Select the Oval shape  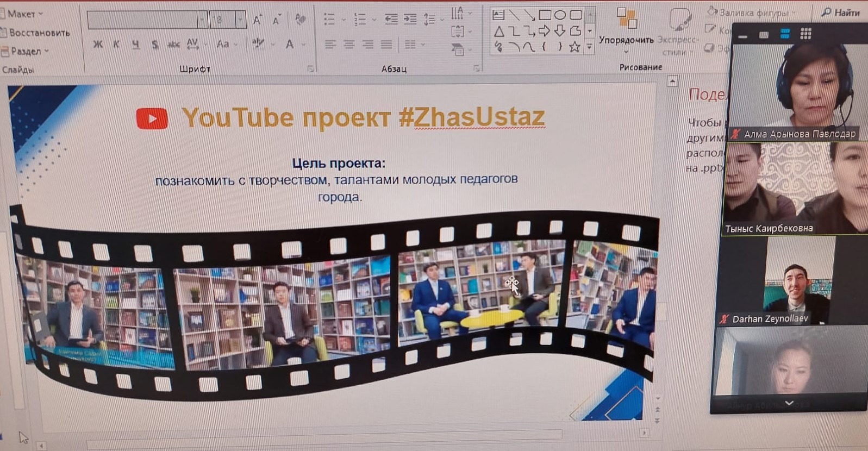(560, 15)
